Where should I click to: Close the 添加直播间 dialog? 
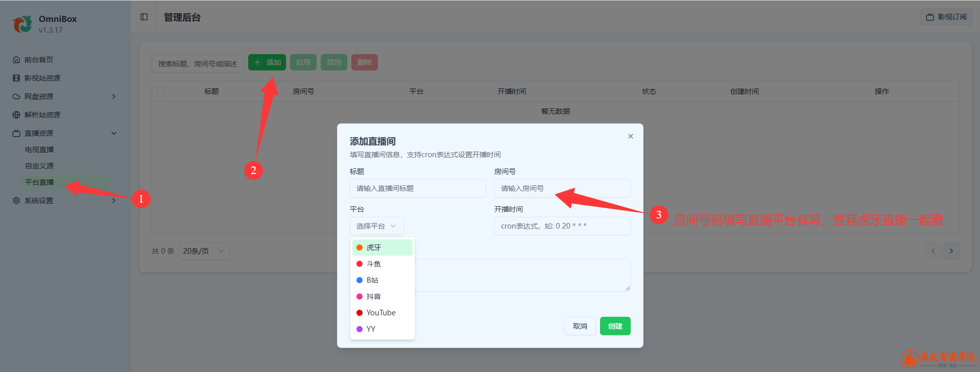630,136
